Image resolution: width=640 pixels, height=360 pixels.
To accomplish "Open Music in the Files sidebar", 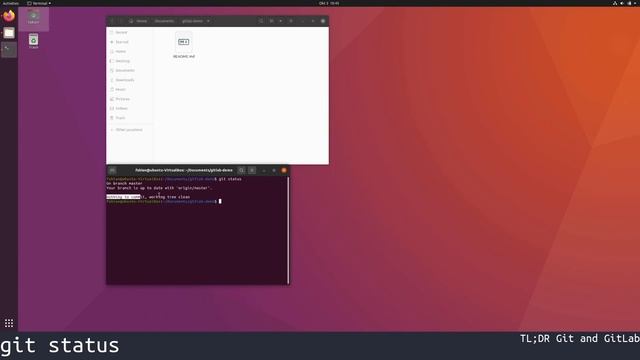I will point(120,89).
